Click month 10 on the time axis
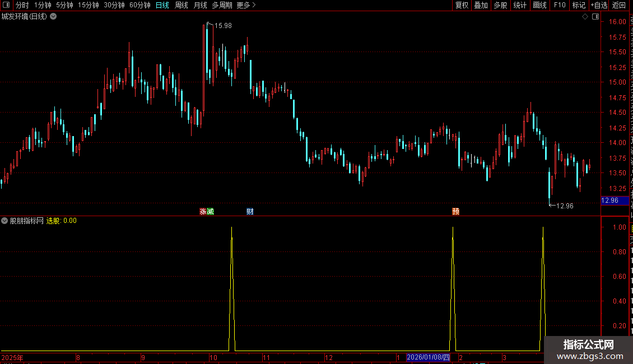The height and width of the screenshot is (364, 633). (x=213, y=357)
